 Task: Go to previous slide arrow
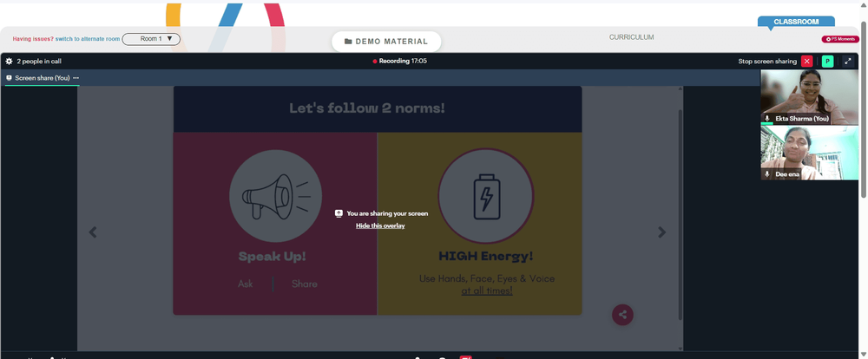(x=93, y=232)
